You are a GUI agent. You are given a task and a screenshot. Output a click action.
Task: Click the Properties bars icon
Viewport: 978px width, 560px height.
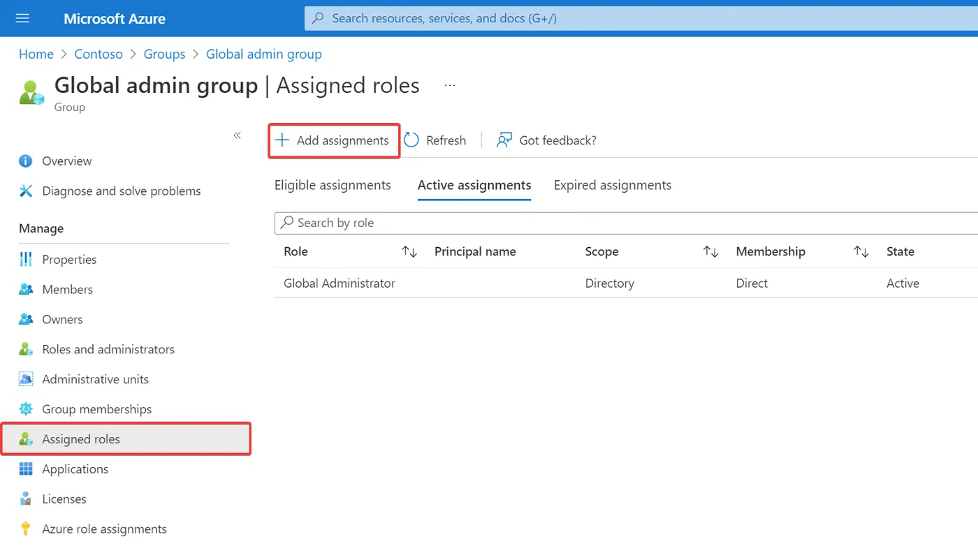click(26, 260)
